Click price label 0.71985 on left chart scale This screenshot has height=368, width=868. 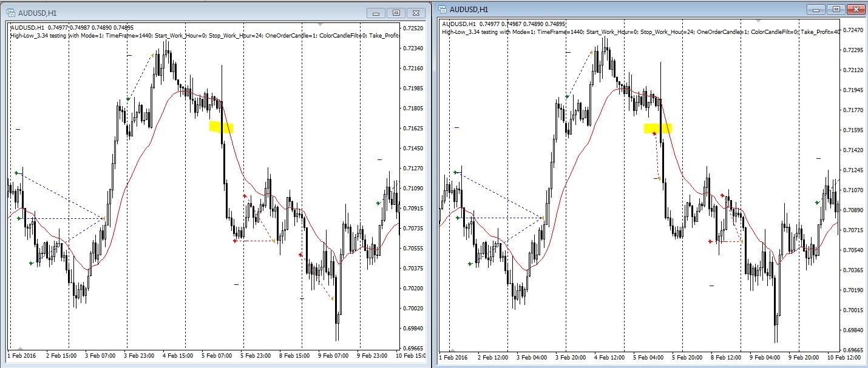point(413,89)
